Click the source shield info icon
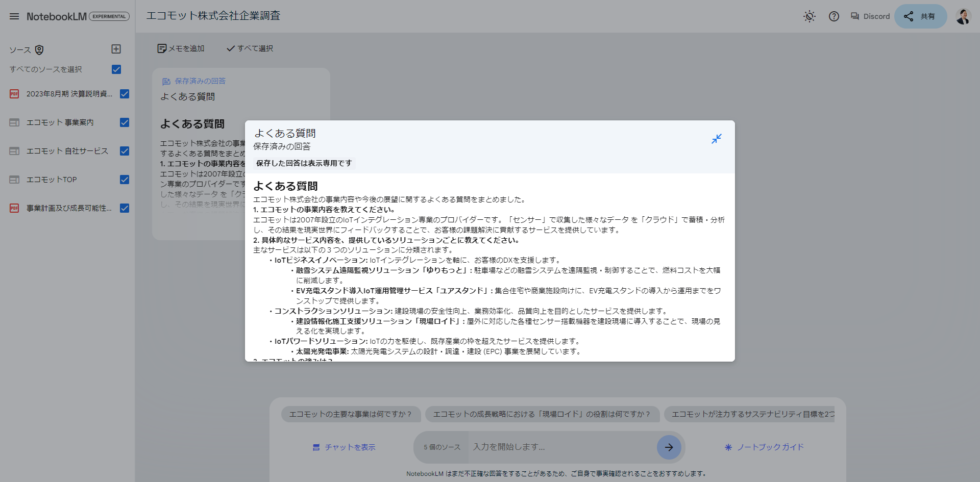The image size is (980, 482). tap(39, 49)
